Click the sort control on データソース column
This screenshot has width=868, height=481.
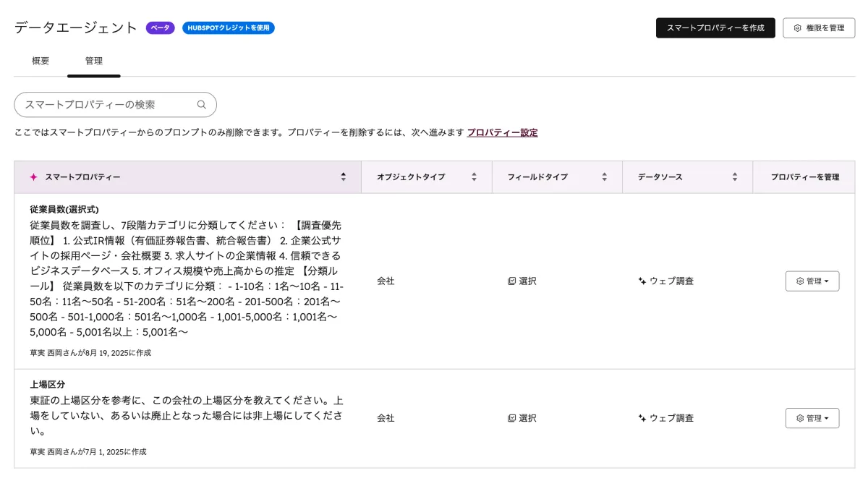pos(736,176)
